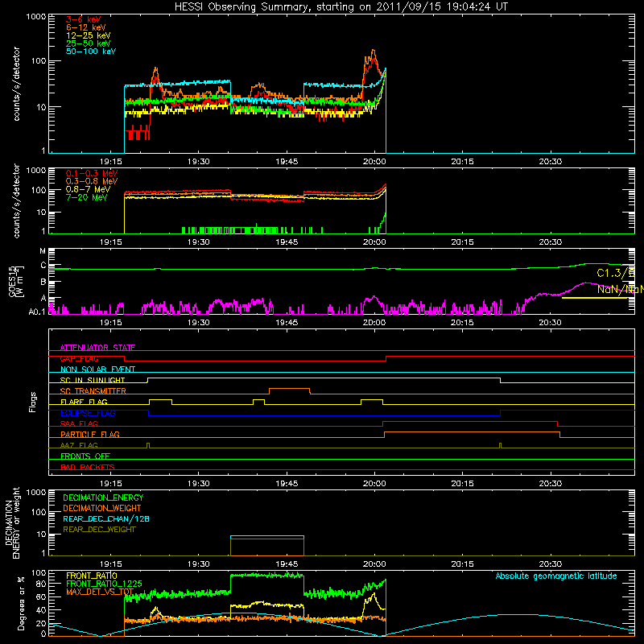The image size is (644, 644).
Task: Click the B tick label on GOES axis
Action: coord(43,282)
